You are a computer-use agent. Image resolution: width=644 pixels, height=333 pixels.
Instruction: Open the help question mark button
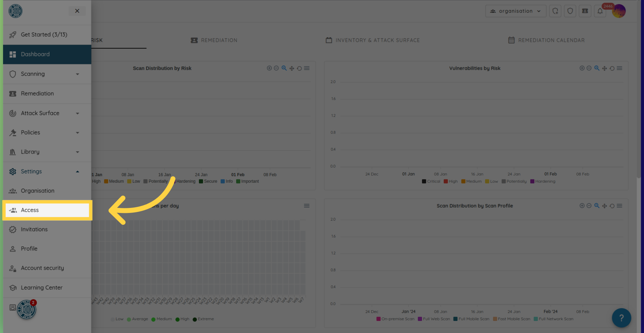(x=621, y=318)
